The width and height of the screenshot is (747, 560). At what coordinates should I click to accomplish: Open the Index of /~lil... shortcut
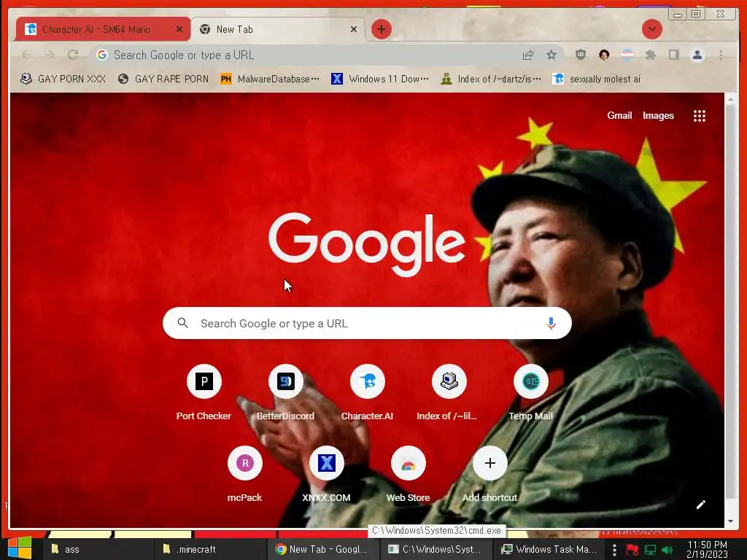pos(449,382)
